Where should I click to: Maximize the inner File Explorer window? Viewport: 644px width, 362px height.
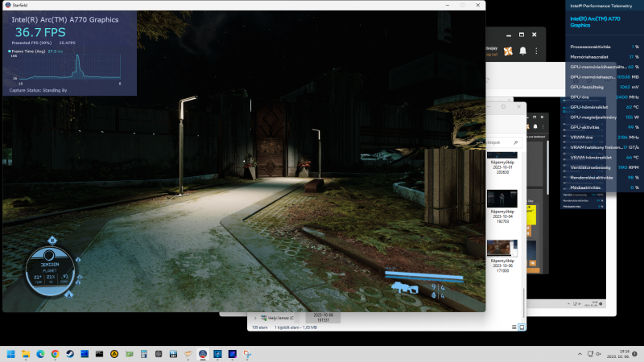(x=504, y=107)
